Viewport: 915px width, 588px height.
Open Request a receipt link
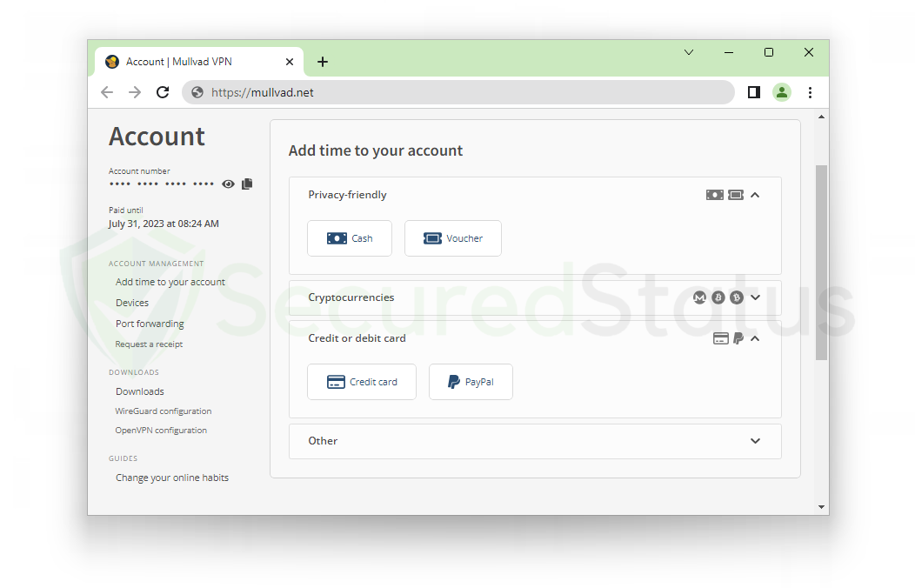coord(149,344)
